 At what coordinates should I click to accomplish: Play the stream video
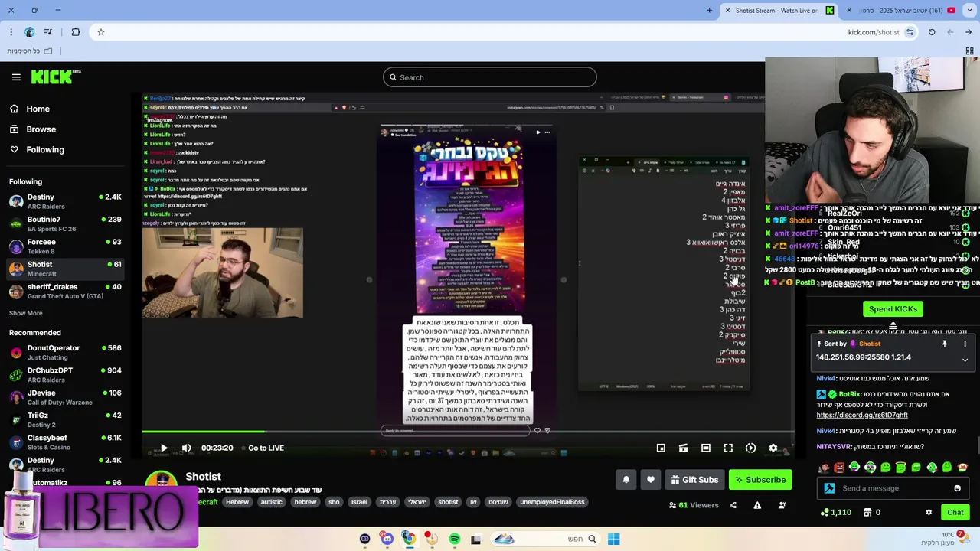(x=164, y=448)
